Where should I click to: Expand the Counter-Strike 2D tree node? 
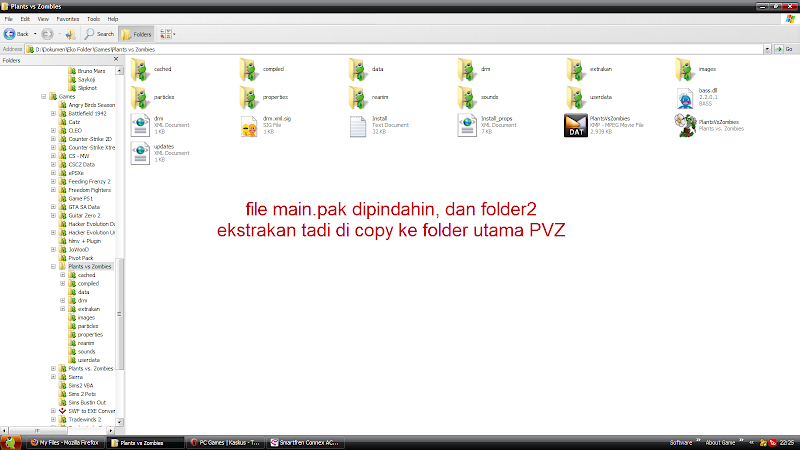(53, 139)
